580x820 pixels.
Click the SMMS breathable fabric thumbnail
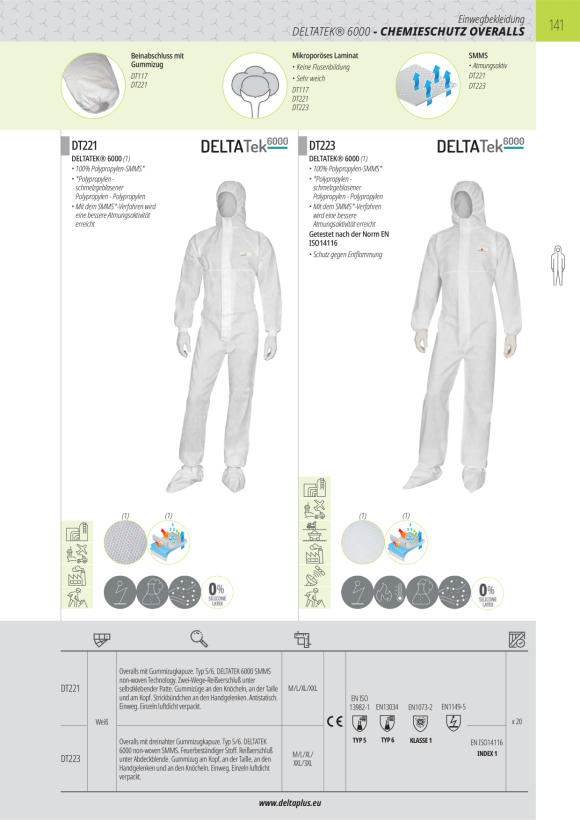point(428,85)
